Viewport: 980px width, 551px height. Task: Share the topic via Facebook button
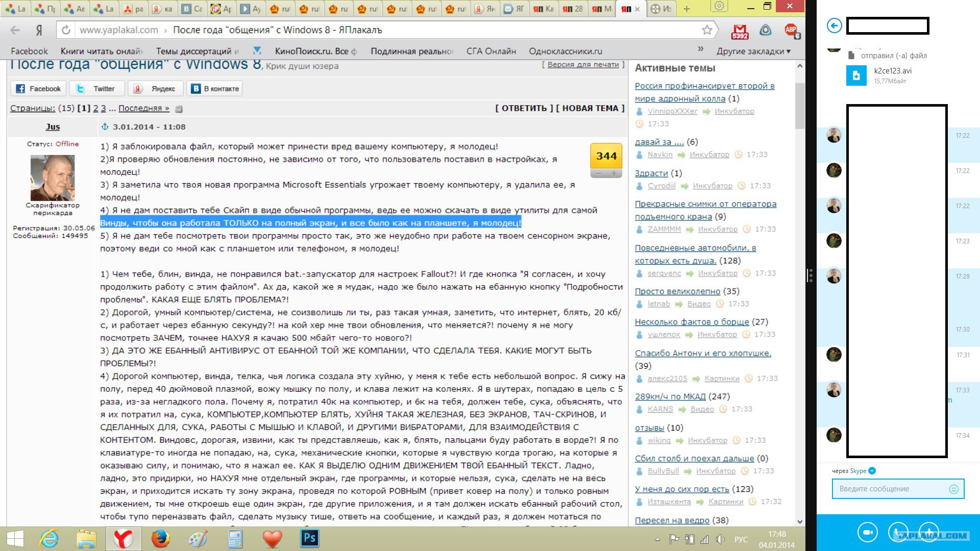coord(38,89)
